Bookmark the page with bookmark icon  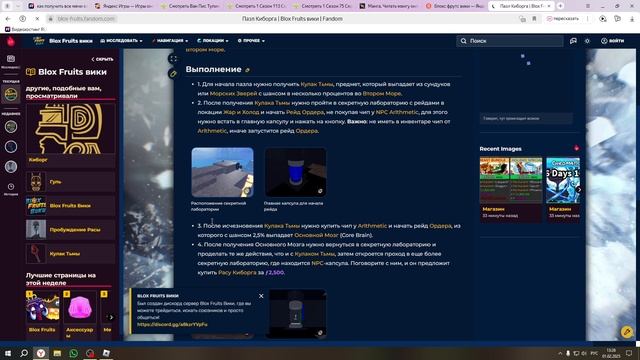pyautogui.click(x=534, y=19)
